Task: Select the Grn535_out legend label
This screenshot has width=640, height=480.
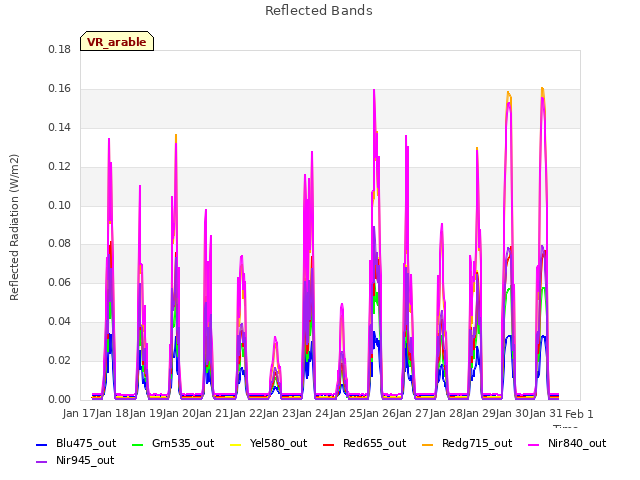Action: click(x=183, y=443)
